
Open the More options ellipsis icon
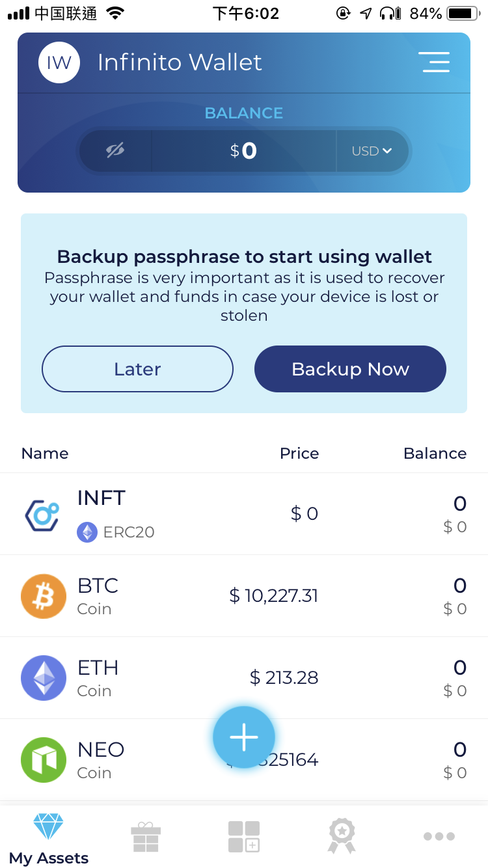tap(439, 836)
